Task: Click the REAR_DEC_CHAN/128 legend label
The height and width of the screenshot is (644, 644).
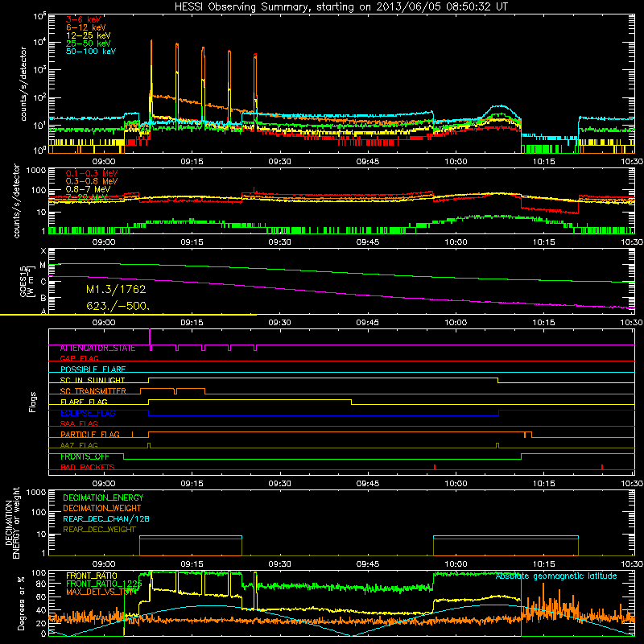Action: [106, 519]
